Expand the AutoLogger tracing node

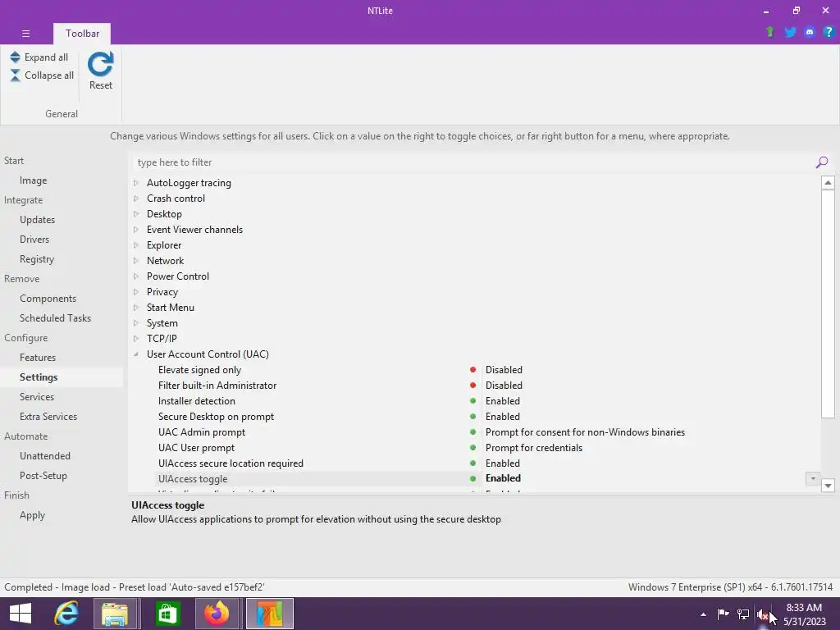(x=136, y=183)
